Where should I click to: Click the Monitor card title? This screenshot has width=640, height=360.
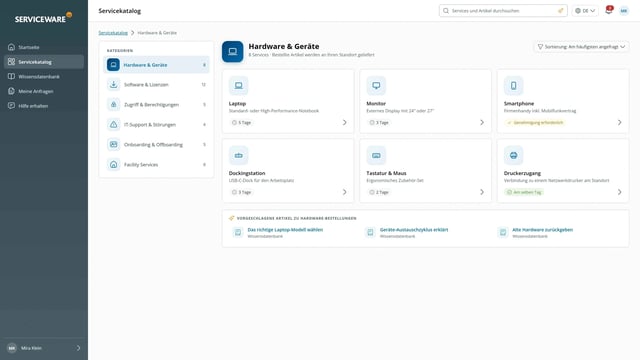(x=376, y=104)
